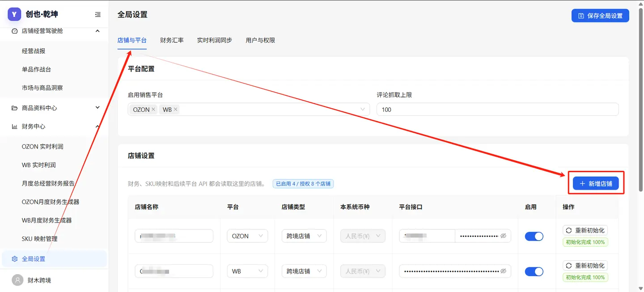
Task: Switch to the 财务汇率 tab
Action: (172, 40)
